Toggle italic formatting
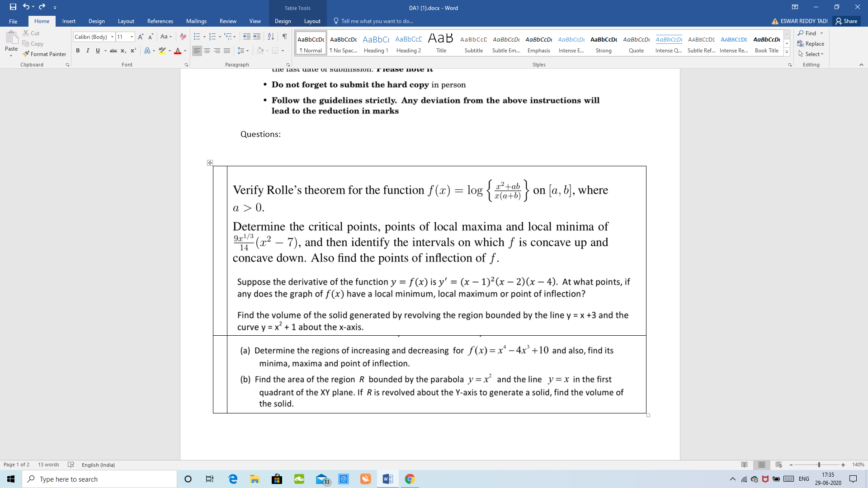 tap(88, 51)
